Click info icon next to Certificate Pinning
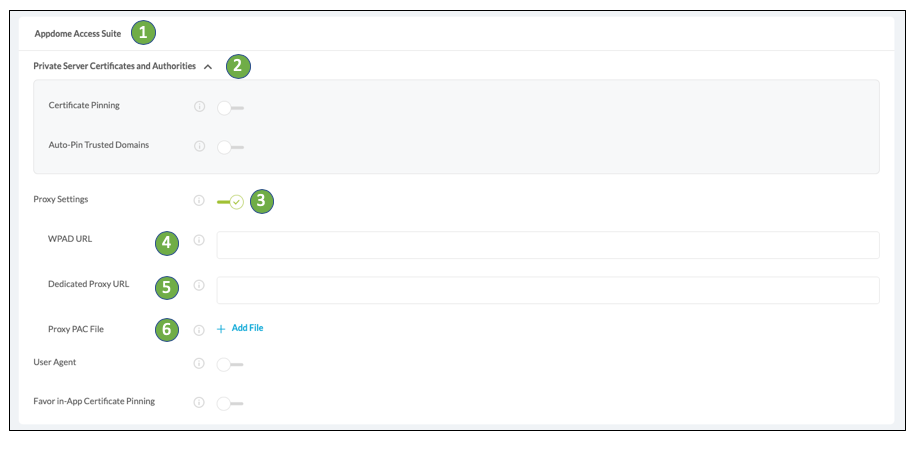Viewport: 913px width, 451px height. (199, 106)
